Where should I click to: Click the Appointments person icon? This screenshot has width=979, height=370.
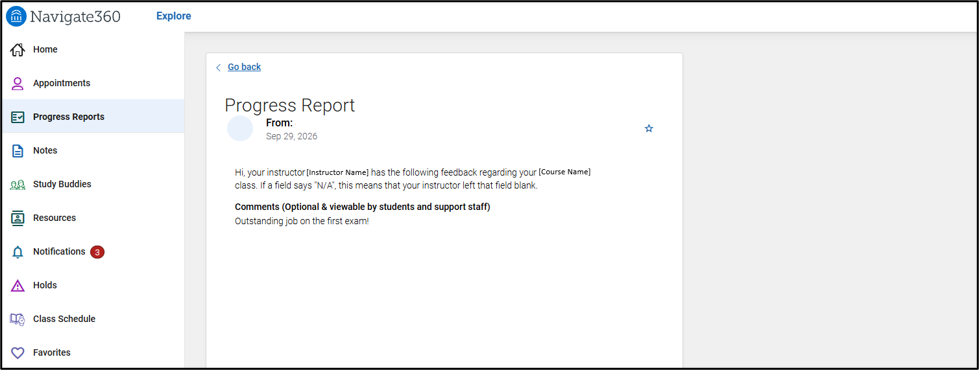(17, 83)
